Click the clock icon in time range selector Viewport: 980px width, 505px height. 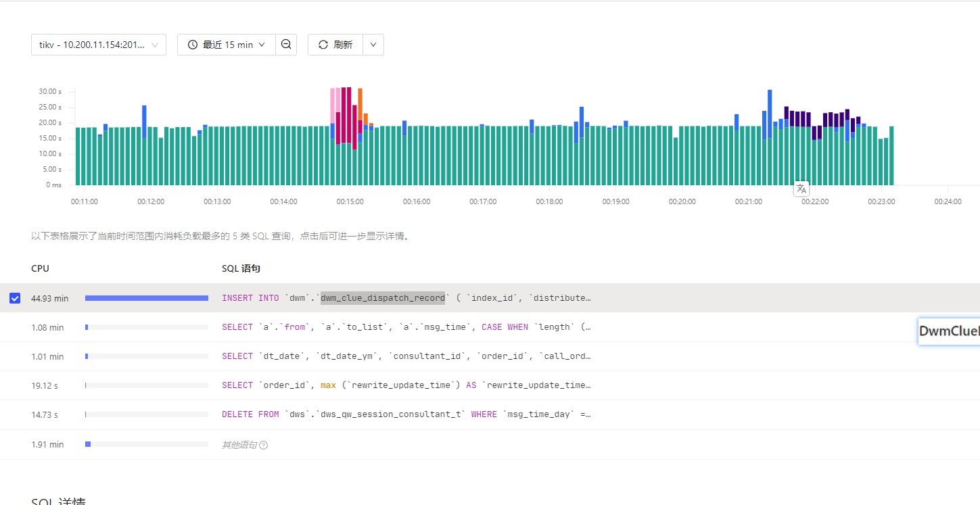[193, 45]
